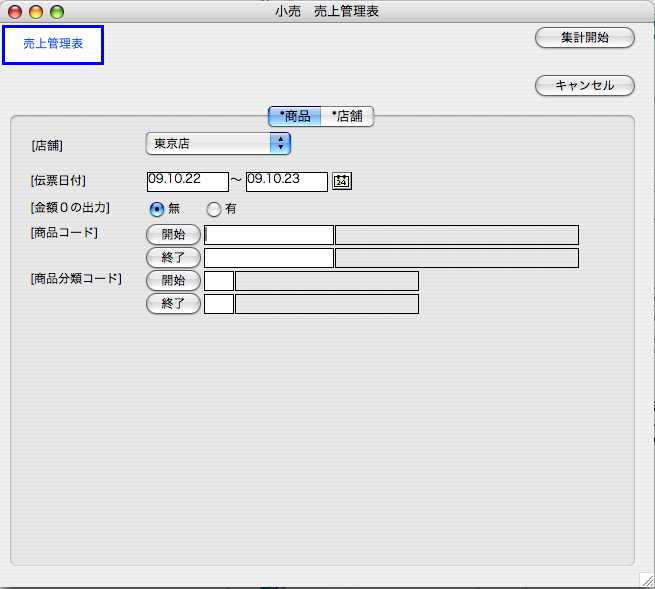Click the 商品分類コード end name field

coord(327,304)
